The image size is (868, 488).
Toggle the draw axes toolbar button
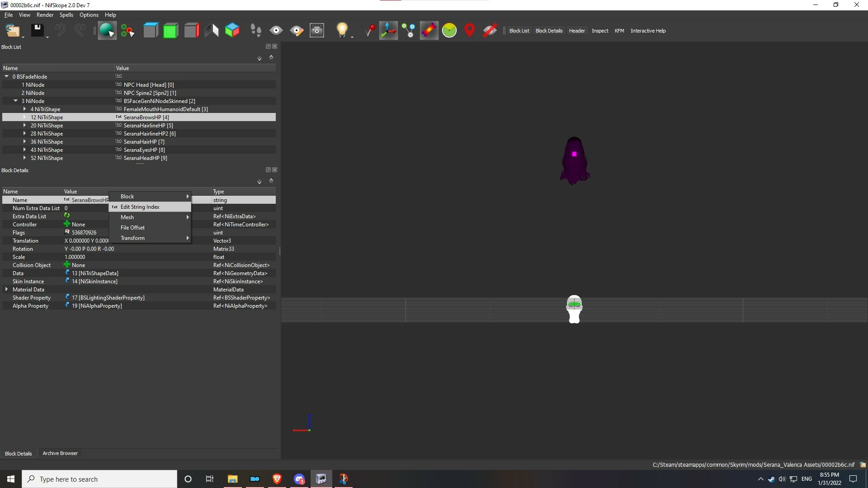(388, 31)
